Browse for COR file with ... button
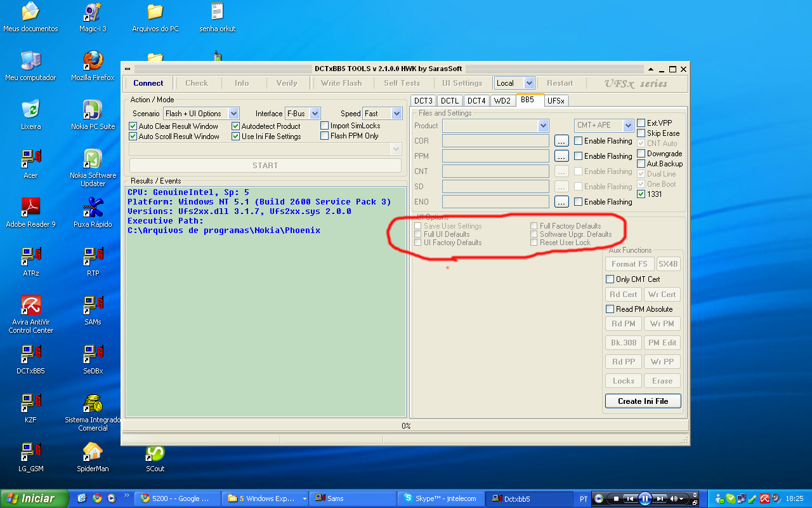The height and width of the screenshot is (508, 812). (x=561, y=141)
